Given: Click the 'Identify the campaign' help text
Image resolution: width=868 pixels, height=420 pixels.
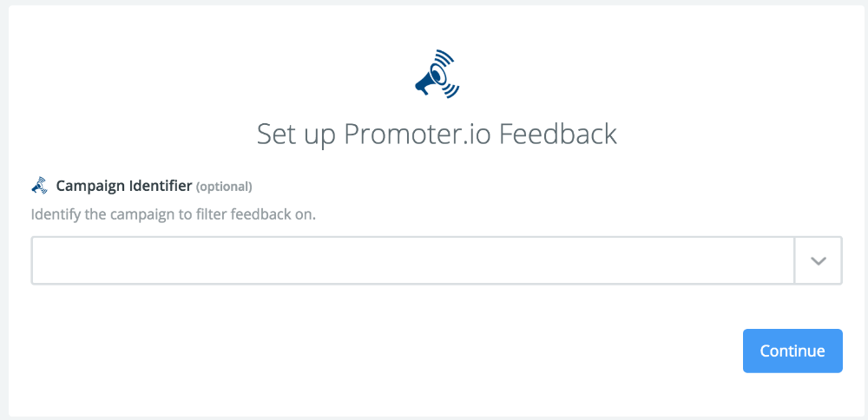Looking at the screenshot, I should (x=173, y=213).
